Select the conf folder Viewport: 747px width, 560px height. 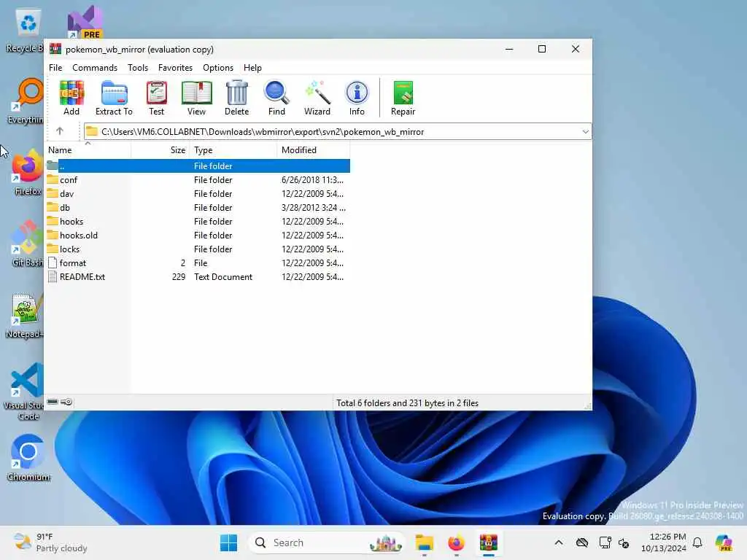(198, 179)
